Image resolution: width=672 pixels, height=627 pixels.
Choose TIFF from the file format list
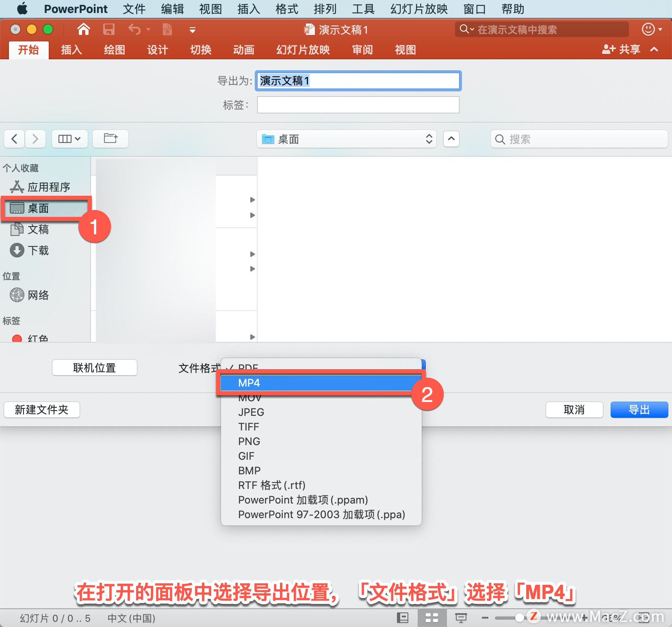point(321,427)
